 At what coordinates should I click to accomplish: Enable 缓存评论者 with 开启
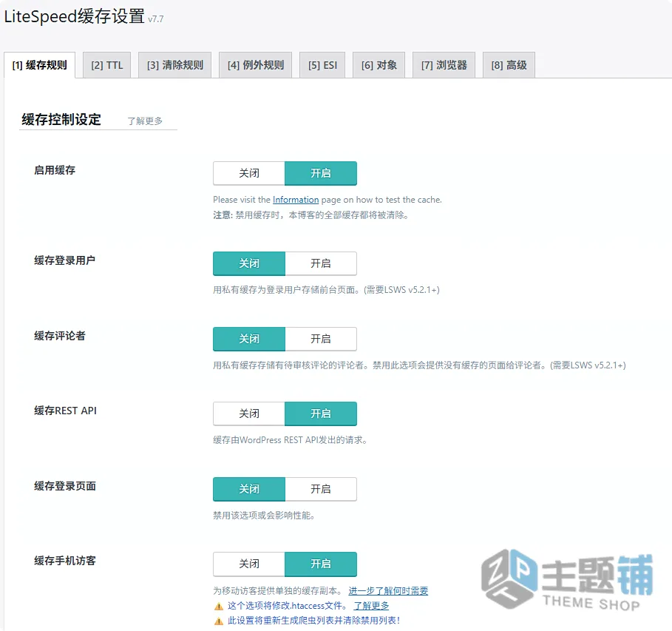[x=321, y=339]
